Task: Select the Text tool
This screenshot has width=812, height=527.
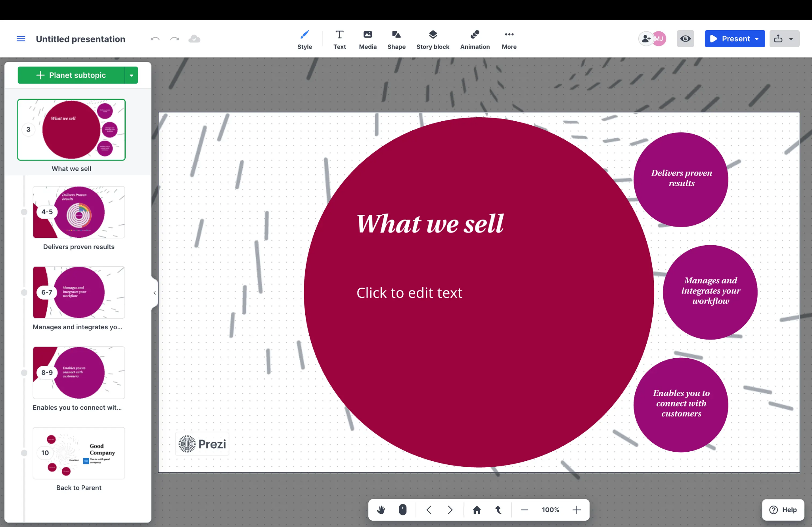Action: [x=339, y=40]
